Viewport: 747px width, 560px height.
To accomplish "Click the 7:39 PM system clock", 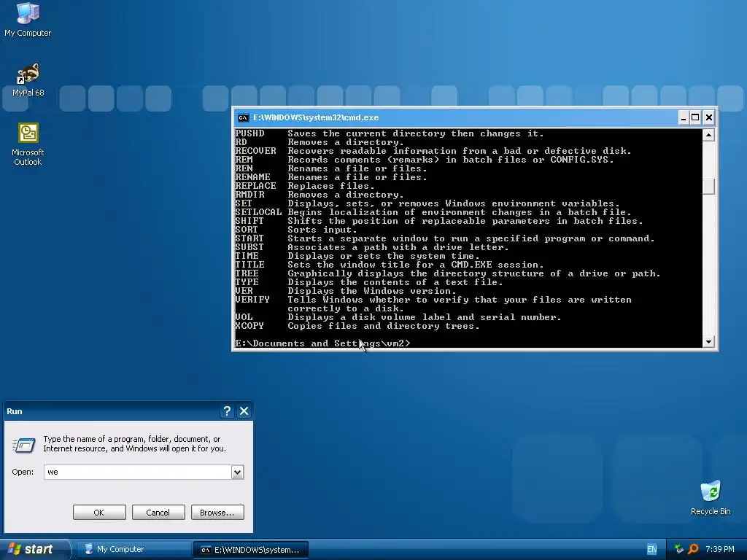I will point(720,549).
